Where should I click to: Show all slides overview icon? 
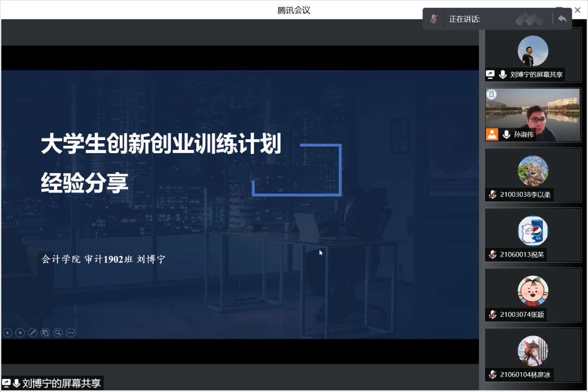[x=45, y=333]
